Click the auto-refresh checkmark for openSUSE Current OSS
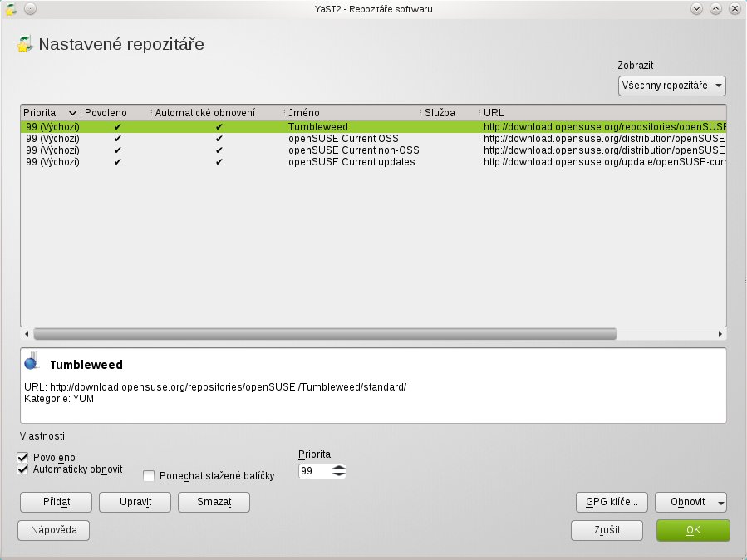747x560 pixels. pos(219,139)
